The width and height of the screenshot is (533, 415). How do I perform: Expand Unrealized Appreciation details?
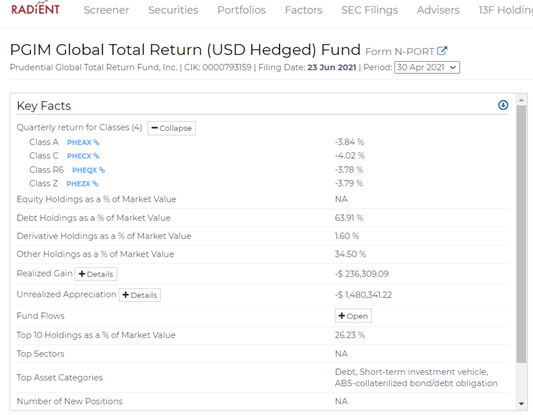point(140,295)
